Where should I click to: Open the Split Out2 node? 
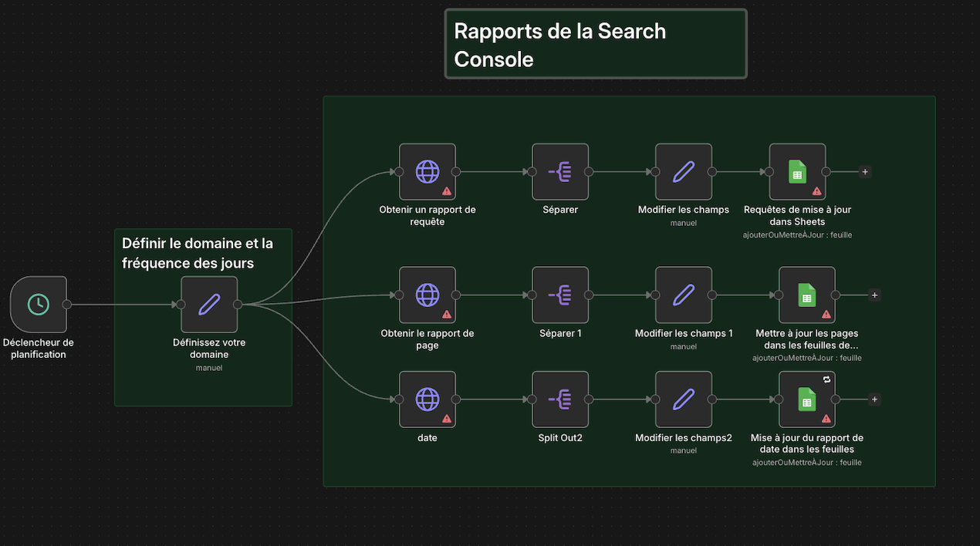coord(560,399)
